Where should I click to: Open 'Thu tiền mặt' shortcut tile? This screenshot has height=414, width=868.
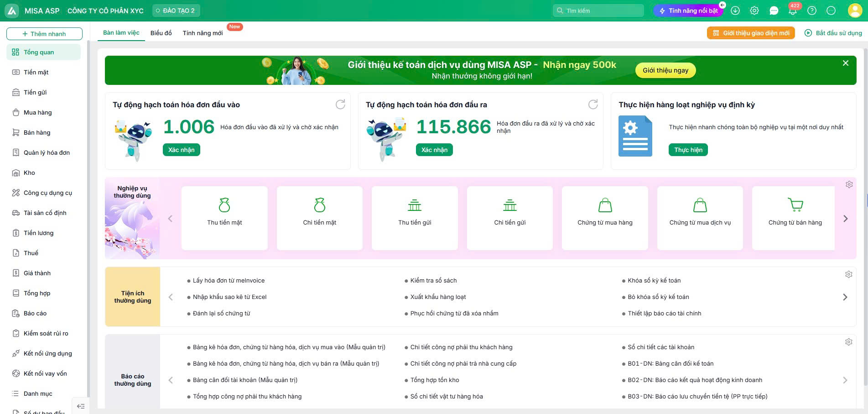(224, 218)
